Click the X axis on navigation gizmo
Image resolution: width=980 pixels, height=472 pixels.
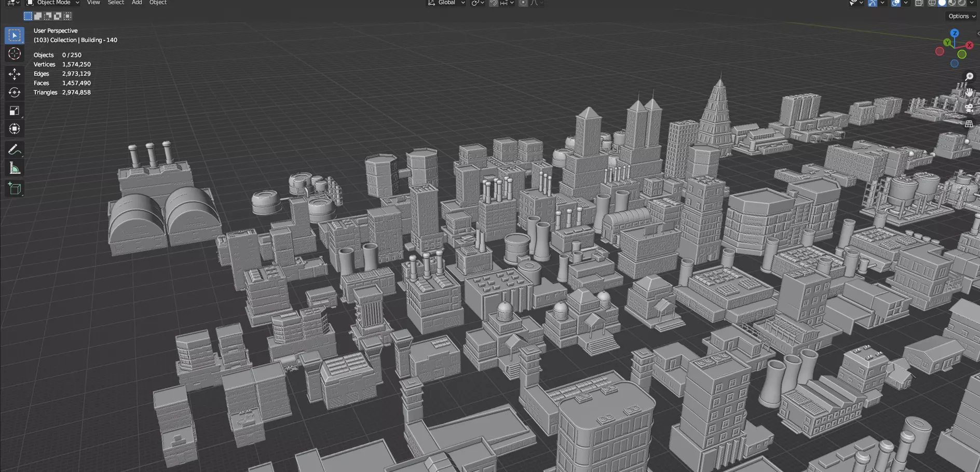(969, 45)
